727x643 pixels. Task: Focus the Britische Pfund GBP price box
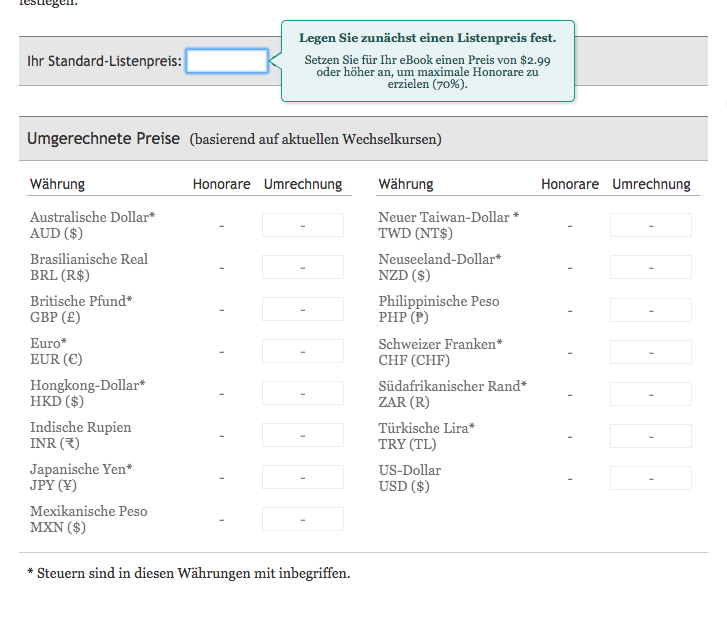[x=302, y=309]
